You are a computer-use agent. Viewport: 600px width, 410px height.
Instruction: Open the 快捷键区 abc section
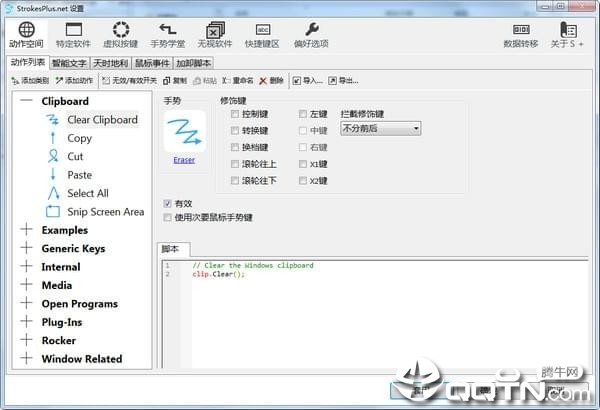coord(262,35)
